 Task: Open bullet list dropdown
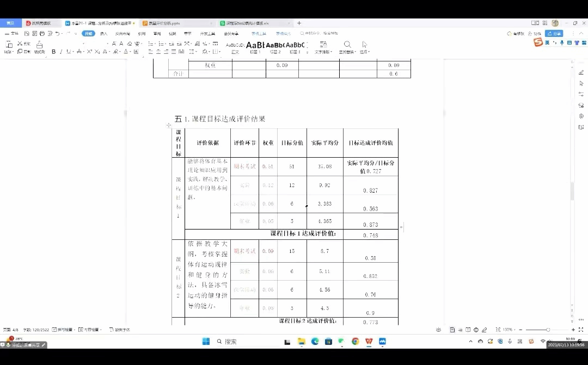[x=156, y=44]
